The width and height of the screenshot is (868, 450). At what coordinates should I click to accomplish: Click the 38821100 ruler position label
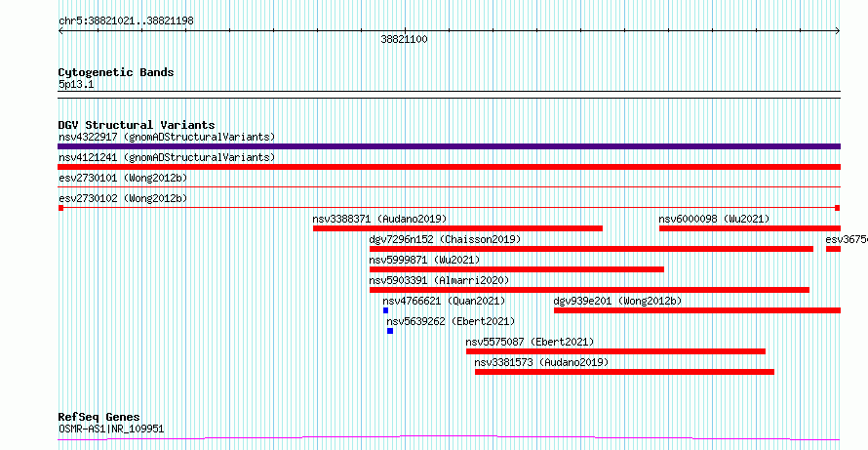point(404,39)
